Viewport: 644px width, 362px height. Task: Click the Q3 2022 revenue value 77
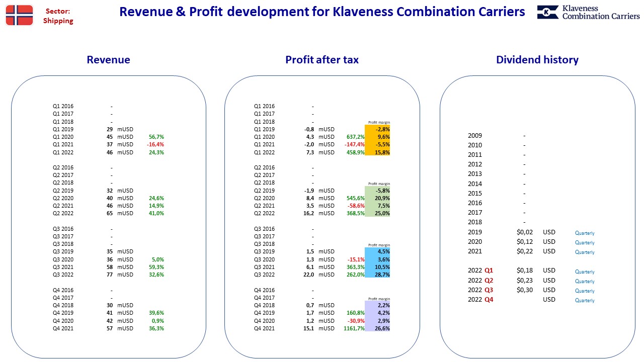click(x=109, y=275)
